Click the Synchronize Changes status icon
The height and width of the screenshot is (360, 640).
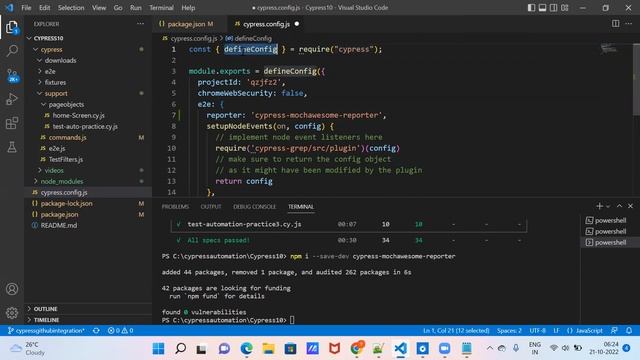[96, 331]
